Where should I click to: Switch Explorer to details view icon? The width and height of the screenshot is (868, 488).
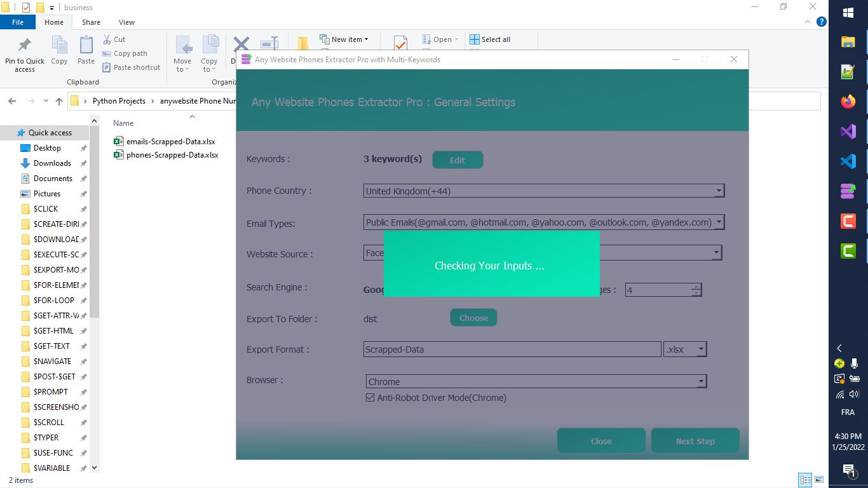[805, 480]
